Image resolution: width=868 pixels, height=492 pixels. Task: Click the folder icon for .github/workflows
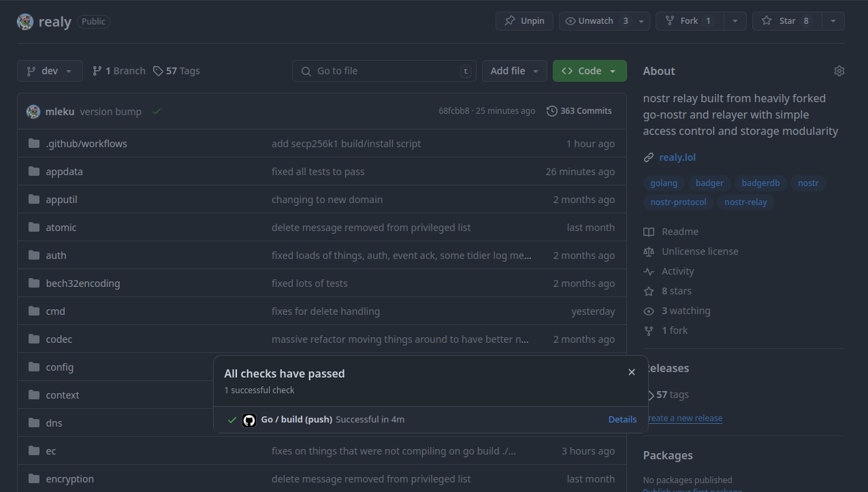(34, 144)
